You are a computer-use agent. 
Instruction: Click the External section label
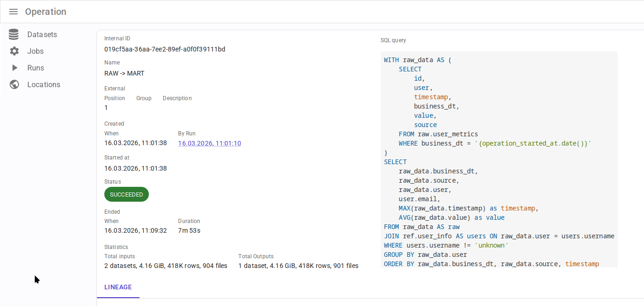coord(115,89)
